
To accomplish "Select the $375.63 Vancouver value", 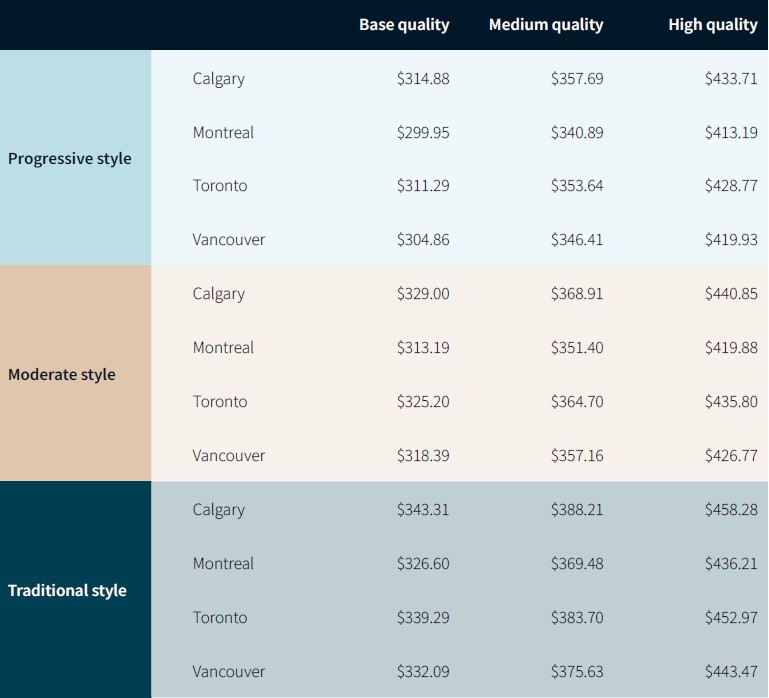I will coord(577,672).
